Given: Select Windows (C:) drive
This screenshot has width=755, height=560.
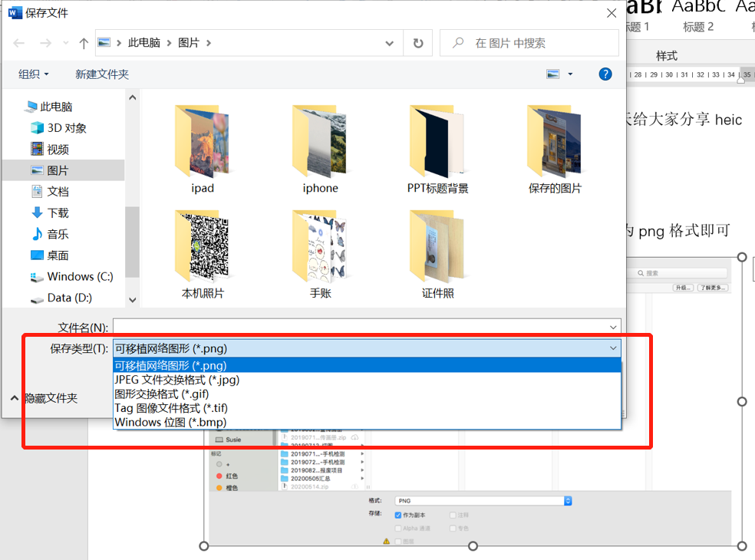Looking at the screenshot, I should click(x=72, y=276).
